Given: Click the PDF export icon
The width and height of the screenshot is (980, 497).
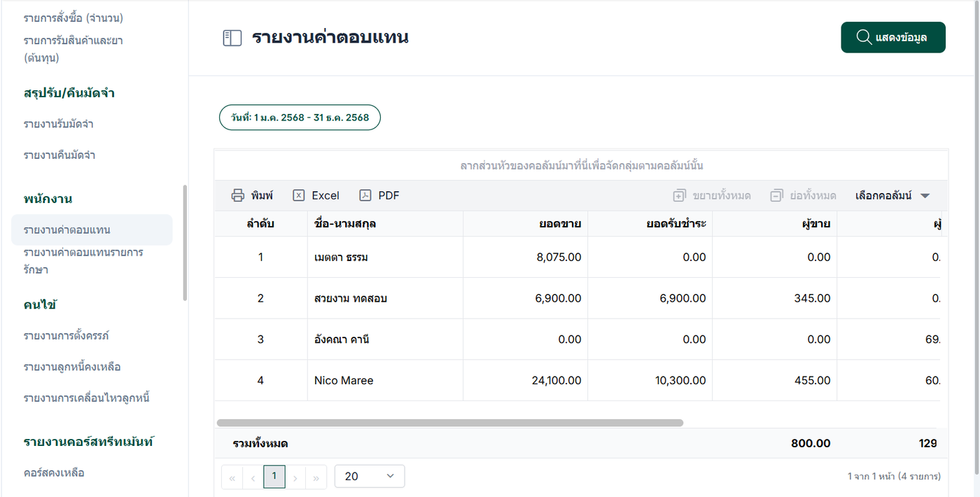Looking at the screenshot, I should [x=365, y=195].
